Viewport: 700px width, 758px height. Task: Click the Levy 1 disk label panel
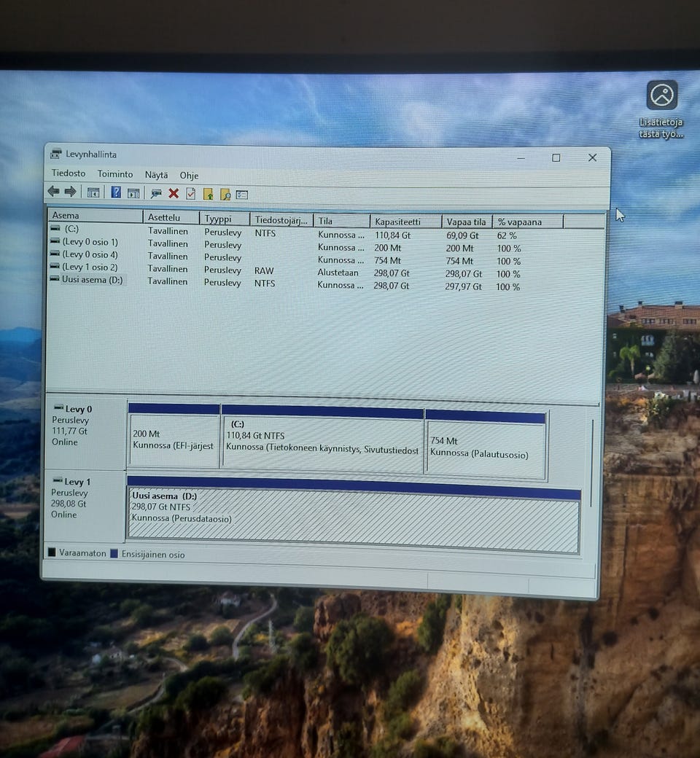(85, 506)
